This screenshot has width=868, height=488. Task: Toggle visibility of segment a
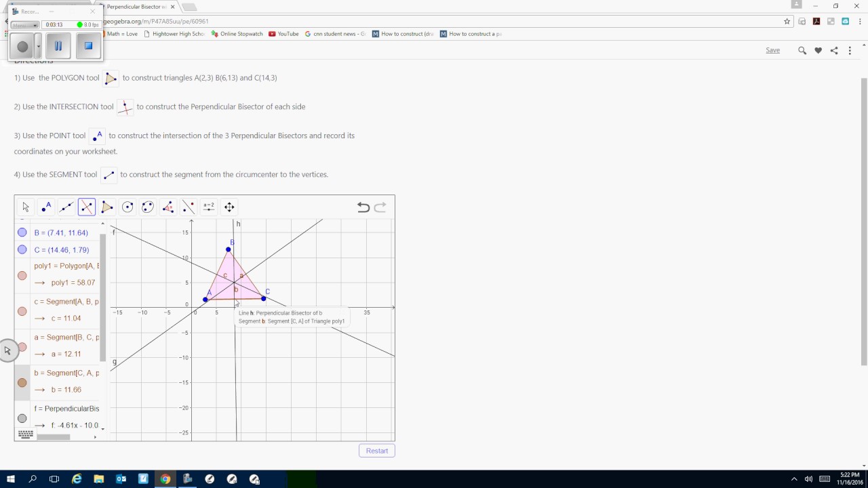[22, 346]
